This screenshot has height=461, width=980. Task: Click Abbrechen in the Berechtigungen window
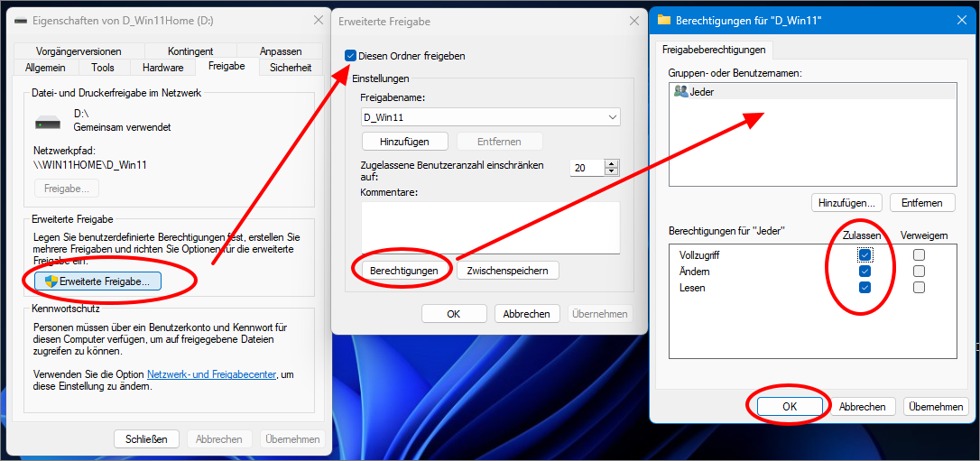(x=863, y=407)
